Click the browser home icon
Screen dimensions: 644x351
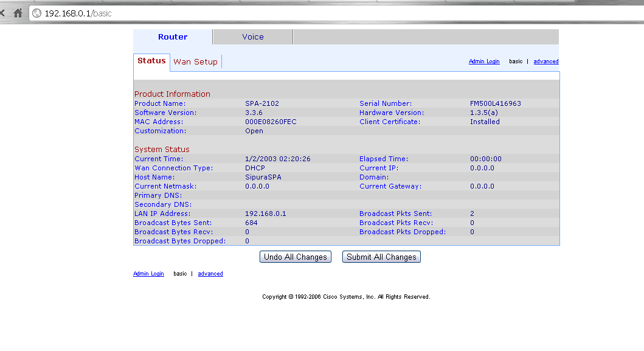(x=18, y=13)
